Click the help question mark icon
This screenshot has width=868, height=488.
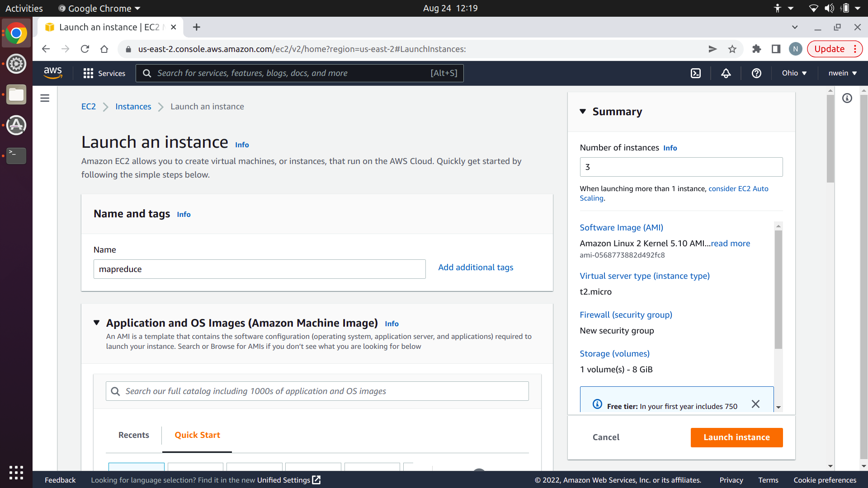756,73
